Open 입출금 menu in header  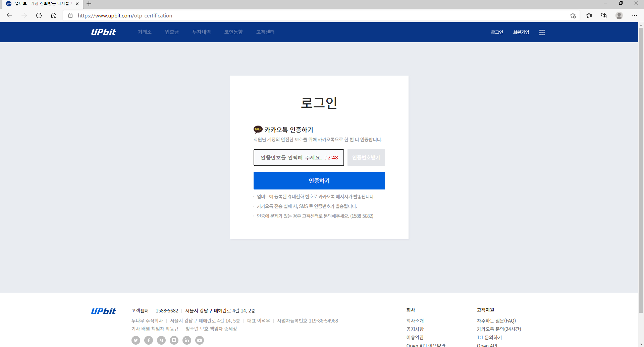pos(172,32)
